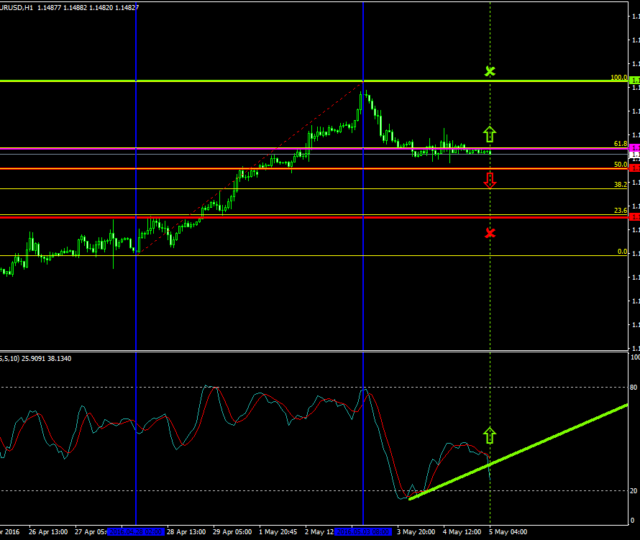Image resolution: width=640 pixels, height=540 pixels.
Task: Click the highlighted blue date label near 27 Apr
Action: point(136,531)
